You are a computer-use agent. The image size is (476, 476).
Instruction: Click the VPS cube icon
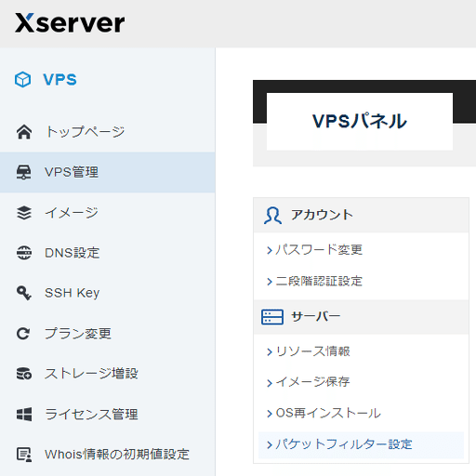[x=23, y=80]
